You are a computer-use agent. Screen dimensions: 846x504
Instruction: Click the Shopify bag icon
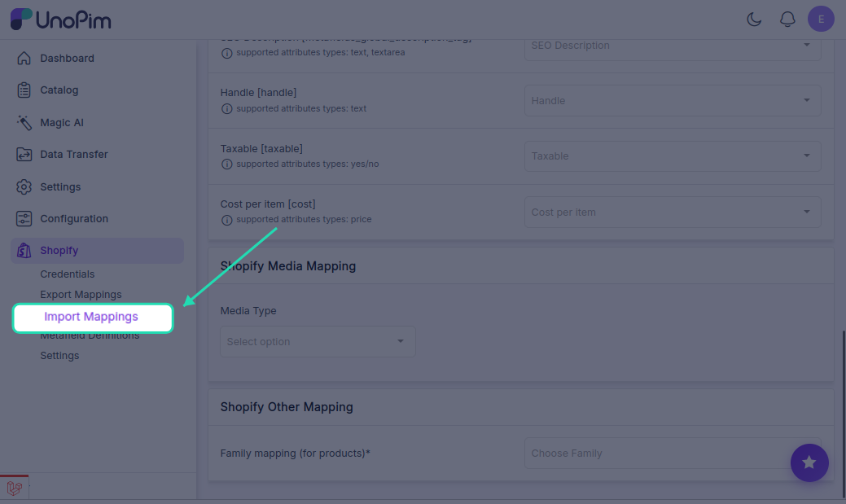[24, 251]
